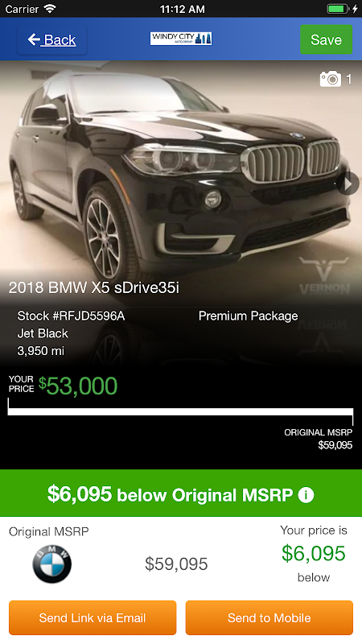Select the $59,095 Original MSRP amount
The image size is (362, 644).
click(176, 564)
